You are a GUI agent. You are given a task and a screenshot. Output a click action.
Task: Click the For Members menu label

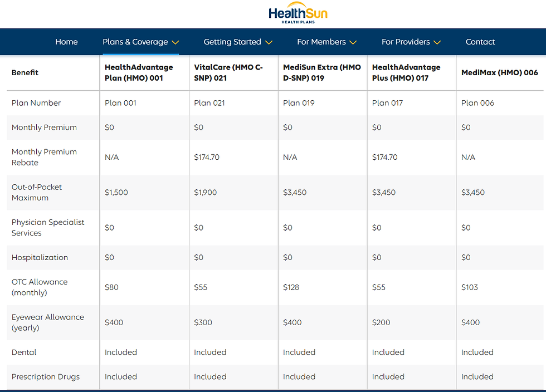coord(321,42)
